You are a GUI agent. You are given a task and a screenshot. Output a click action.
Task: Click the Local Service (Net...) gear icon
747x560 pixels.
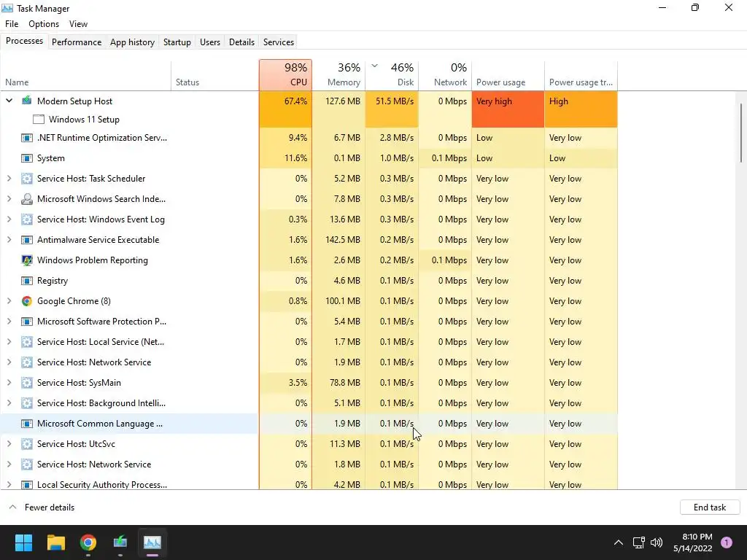tap(27, 342)
